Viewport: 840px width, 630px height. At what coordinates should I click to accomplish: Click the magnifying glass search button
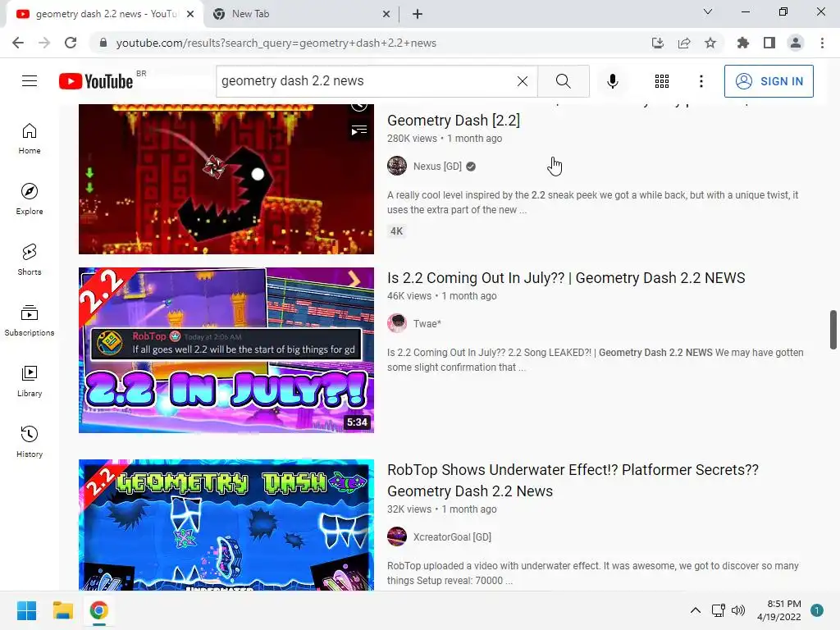(x=563, y=81)
